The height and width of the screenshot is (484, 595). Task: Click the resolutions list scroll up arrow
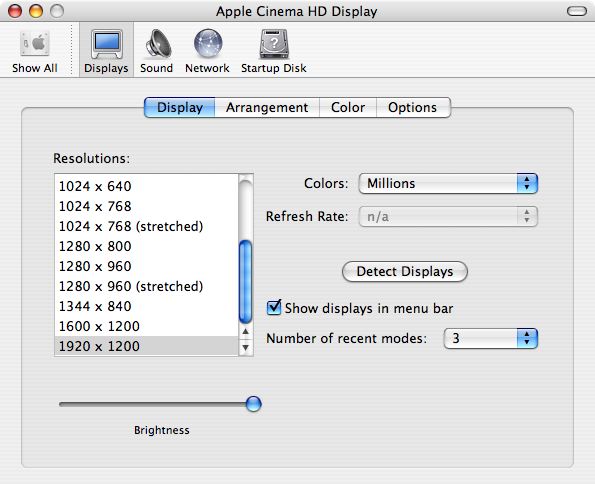[246, 332]
